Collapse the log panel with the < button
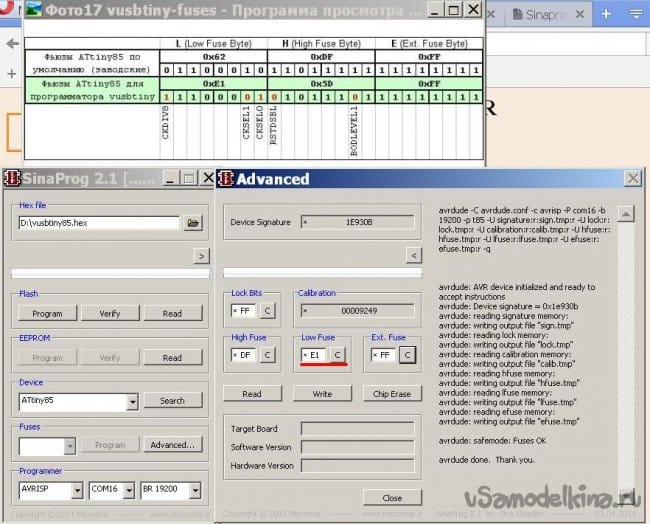650x524 pixels. coord(413,256)
